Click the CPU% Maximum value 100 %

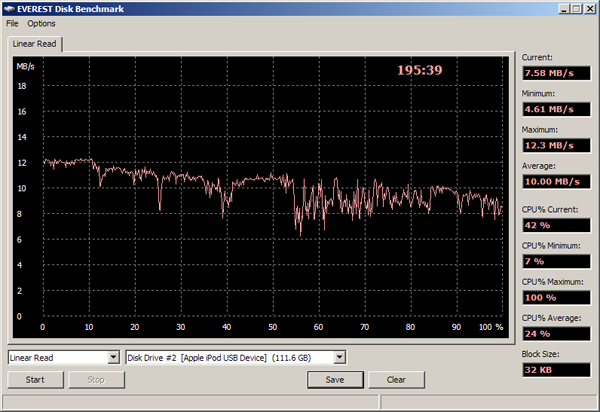[556, 298]
